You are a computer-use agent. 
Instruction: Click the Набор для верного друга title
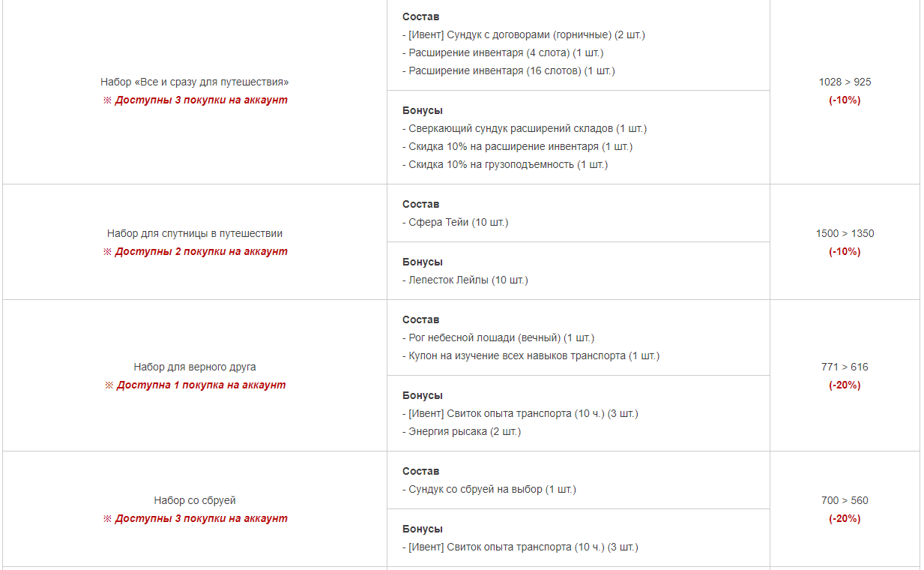(195, 367)
